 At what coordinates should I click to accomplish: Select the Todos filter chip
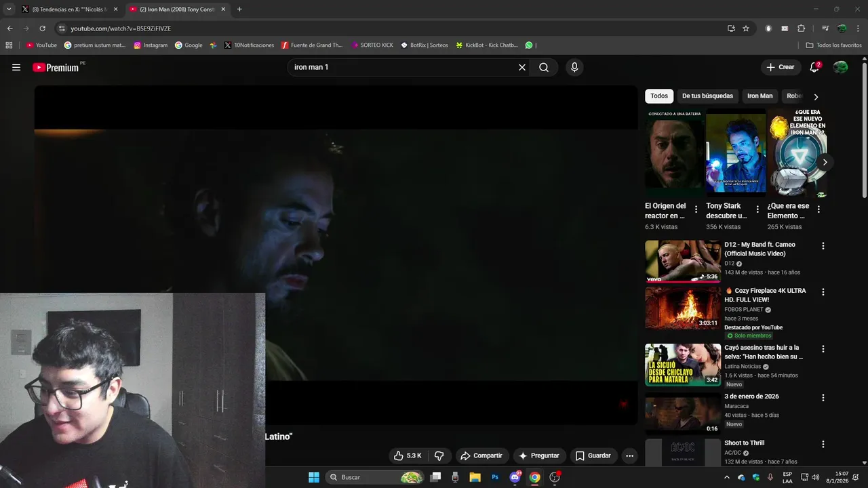pyautogui.click(x=659, y=96)
